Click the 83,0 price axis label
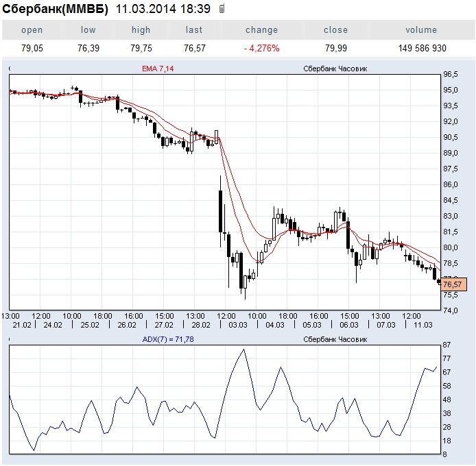This screenshot has width=476, height=466. point(451,216)
